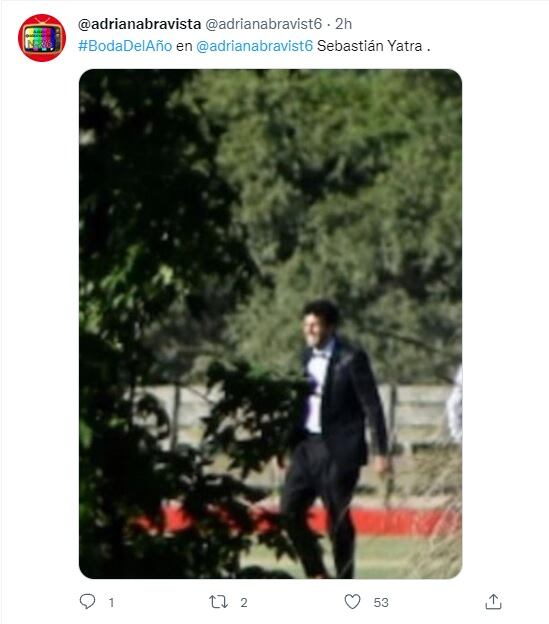Viewport: 549px width, 624px height.
Task: Click the reply speech bubble icon
Action: point(87,601)
